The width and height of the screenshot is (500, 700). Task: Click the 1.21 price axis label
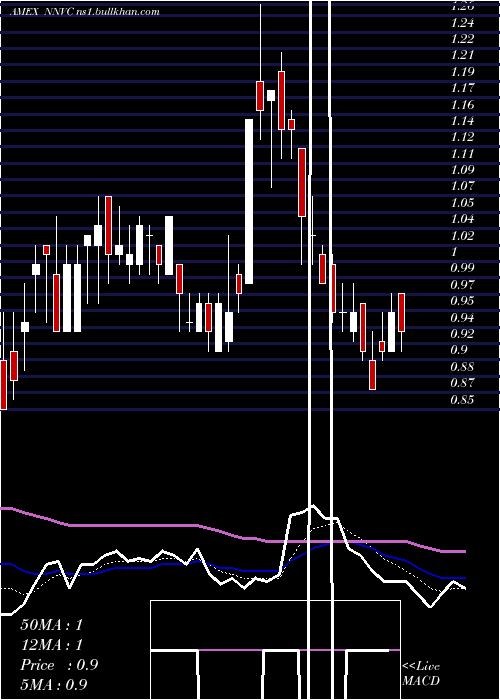[462, 55]
